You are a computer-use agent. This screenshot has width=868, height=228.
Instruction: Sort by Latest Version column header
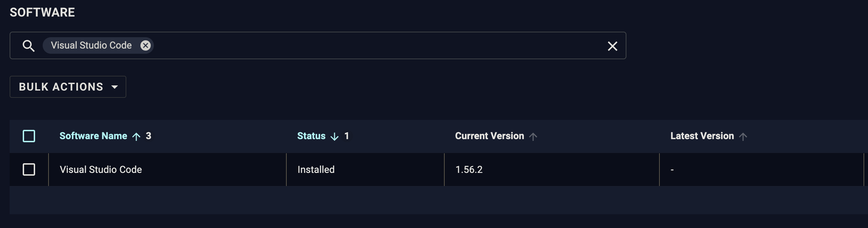[x=702, y=136]
